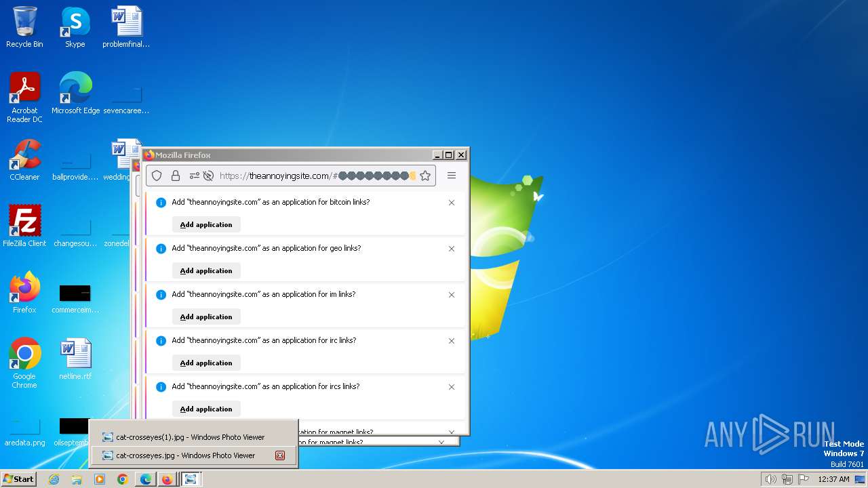Dismiss the geo links notification
The height and width of the screenshot is (488, 868).
[x=452, y=249]
